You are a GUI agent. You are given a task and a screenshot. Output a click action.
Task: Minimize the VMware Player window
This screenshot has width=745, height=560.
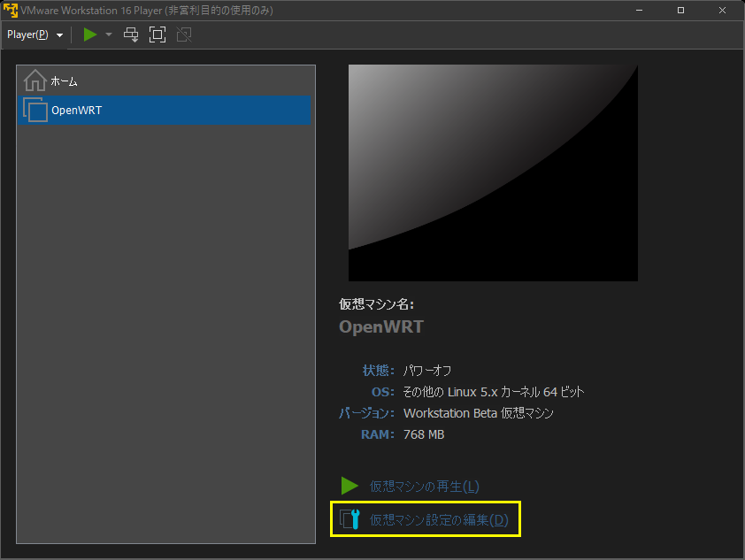(639, 10)
